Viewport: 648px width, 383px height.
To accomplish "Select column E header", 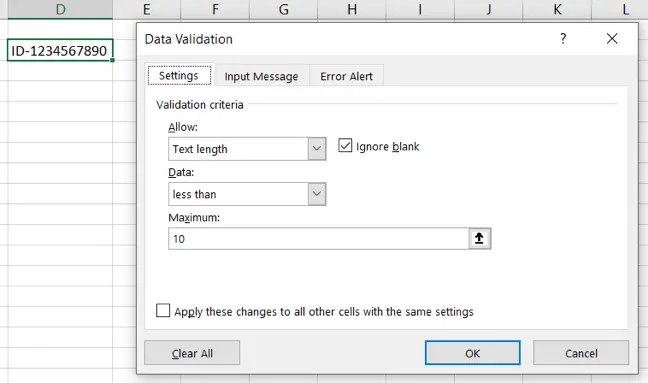I will [147, 9].
